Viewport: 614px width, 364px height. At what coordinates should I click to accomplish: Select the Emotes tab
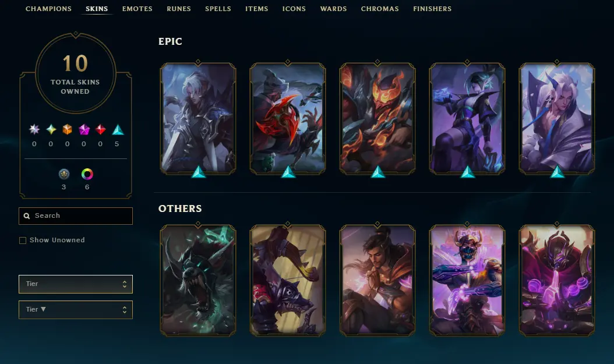point(137,9)
